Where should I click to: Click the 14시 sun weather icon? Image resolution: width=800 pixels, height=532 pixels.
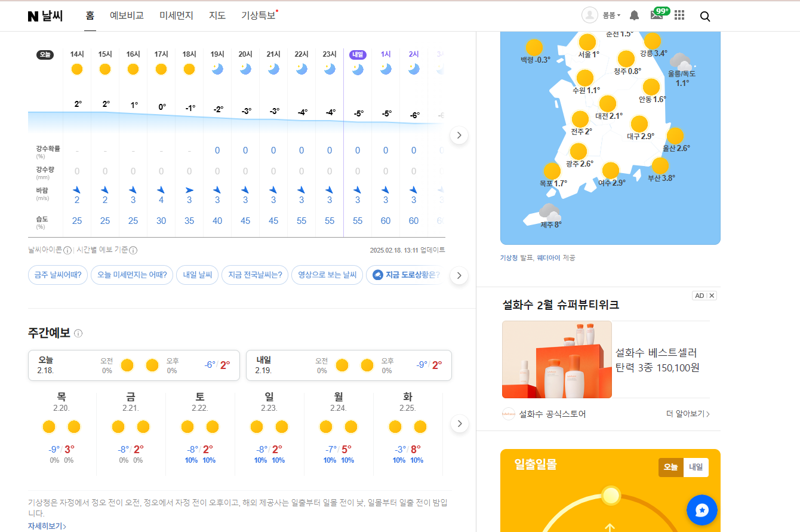coord(76,69)
